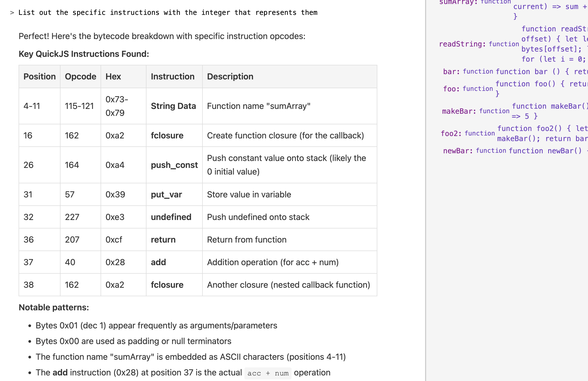Click the 'acc + num' inline code snippet
Screen dimensions: 588x381
(x=268, y=373)
